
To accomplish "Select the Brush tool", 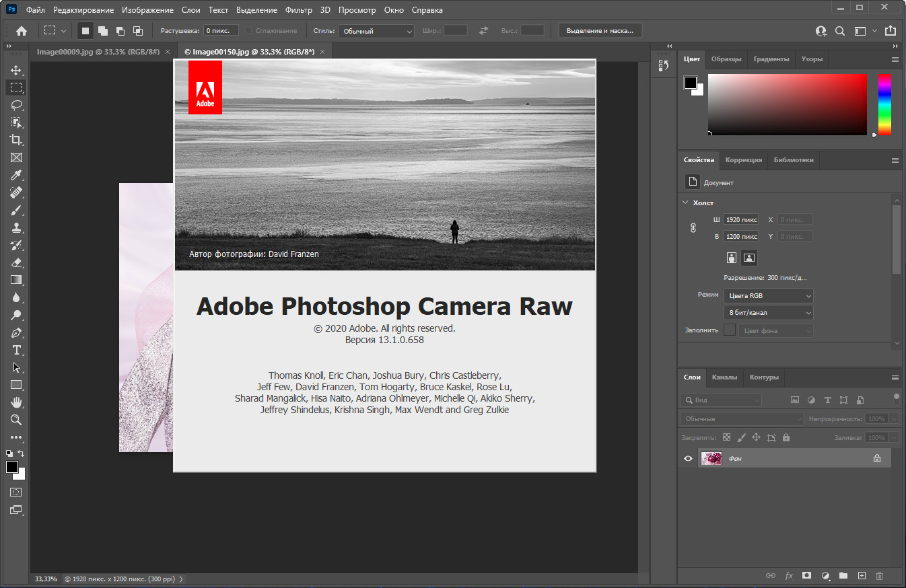I will click(16, 210).
